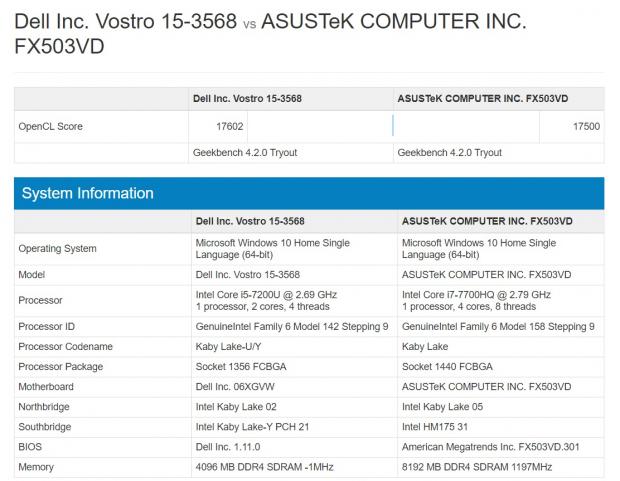Click Geekbench 4.2.0 Tryout under the ASUSTeK column
This screenshot has width=620, height=481.
[450, 153]
